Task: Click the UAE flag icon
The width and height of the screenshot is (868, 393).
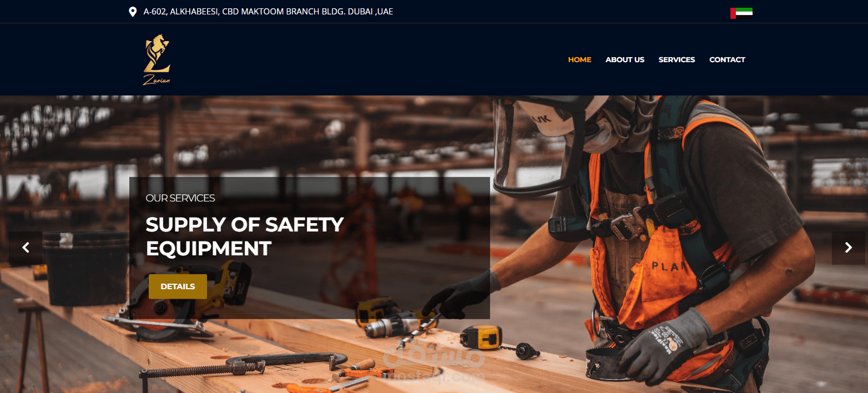Action: pyautogui.click(x=741, y=13)
